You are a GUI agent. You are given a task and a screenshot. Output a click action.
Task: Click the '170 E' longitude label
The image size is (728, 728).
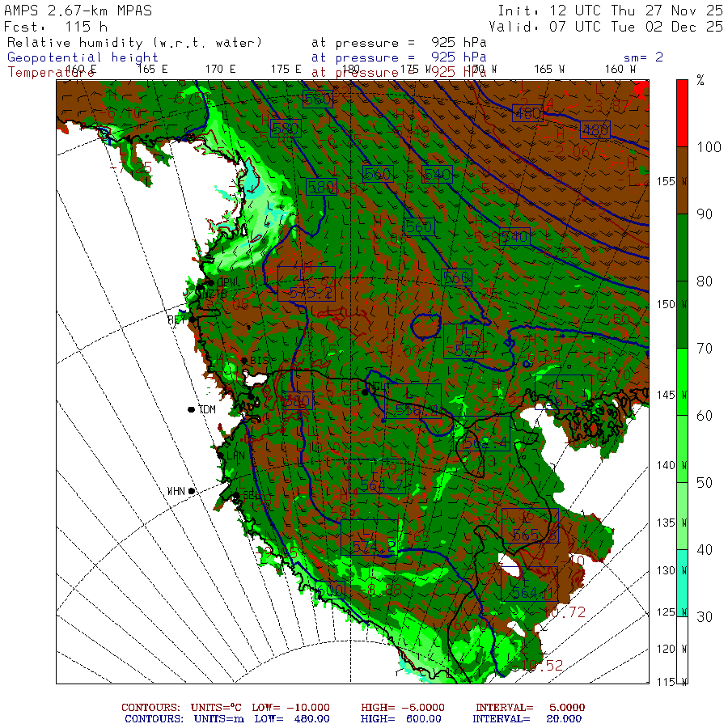tap(221, 70)
